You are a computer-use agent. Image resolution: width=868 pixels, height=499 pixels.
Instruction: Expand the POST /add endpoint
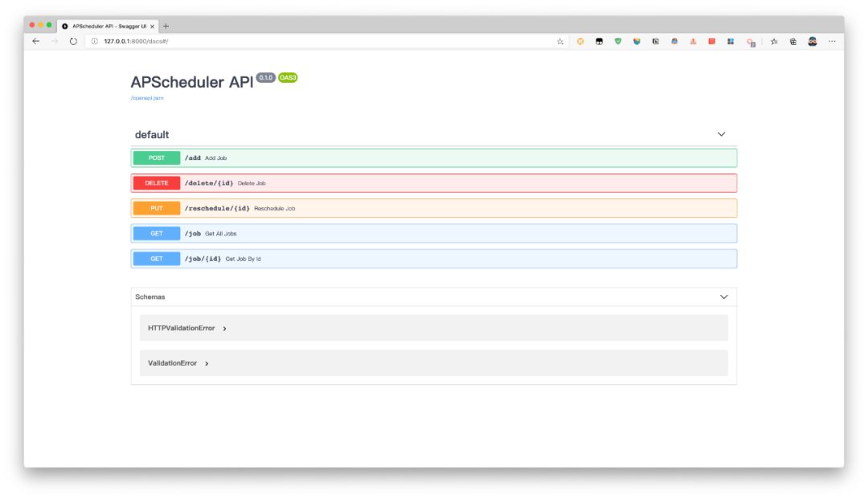click(434, 158)
